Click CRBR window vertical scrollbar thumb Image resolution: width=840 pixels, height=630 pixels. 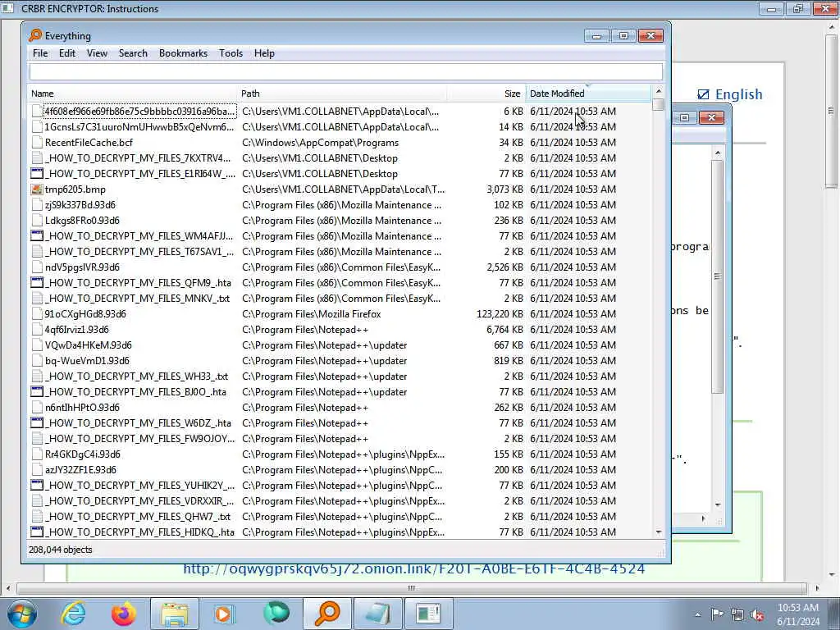coord(831,111)
